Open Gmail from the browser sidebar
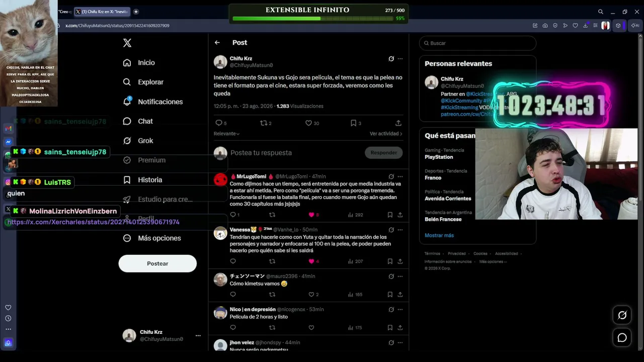Image resolution: width=644 pixels, height=362 pixels. click(8, 129)
